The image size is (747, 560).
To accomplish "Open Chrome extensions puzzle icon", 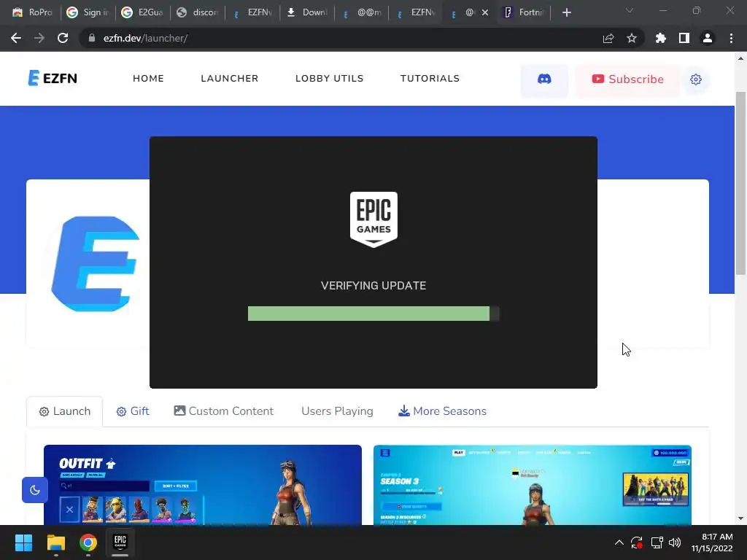I will tap(661, 38).
